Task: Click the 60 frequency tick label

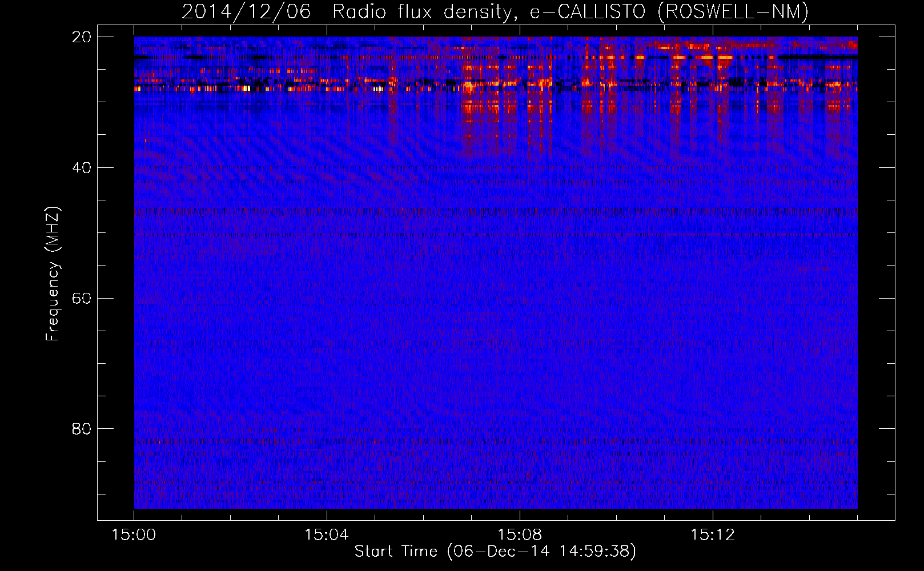Action: click(x=82, y=299)
